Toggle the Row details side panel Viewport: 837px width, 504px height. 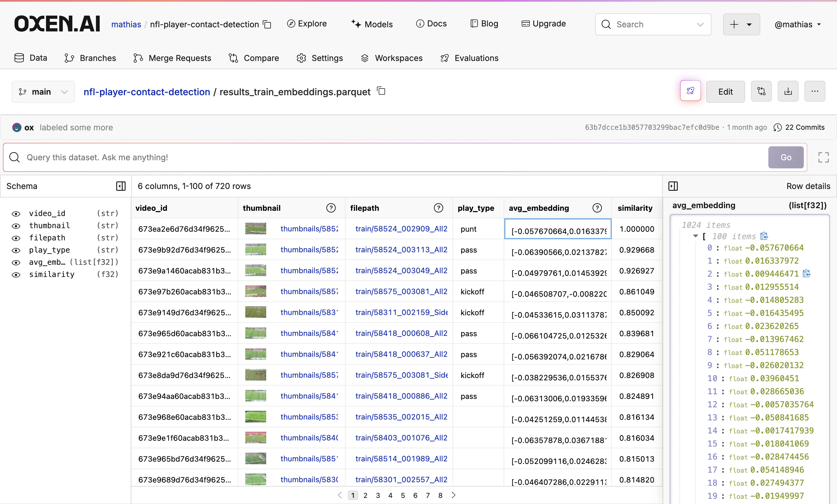tap(673, 186)
